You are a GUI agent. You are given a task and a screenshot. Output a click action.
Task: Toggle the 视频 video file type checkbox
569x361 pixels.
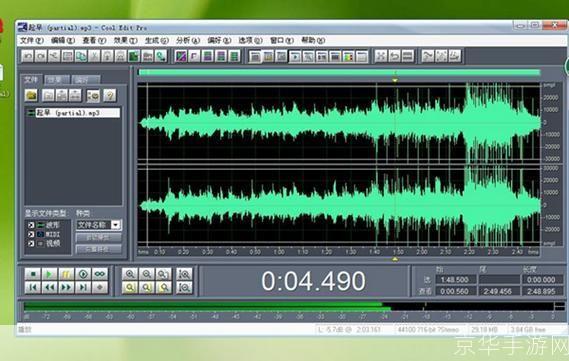(x=31, y=243)
